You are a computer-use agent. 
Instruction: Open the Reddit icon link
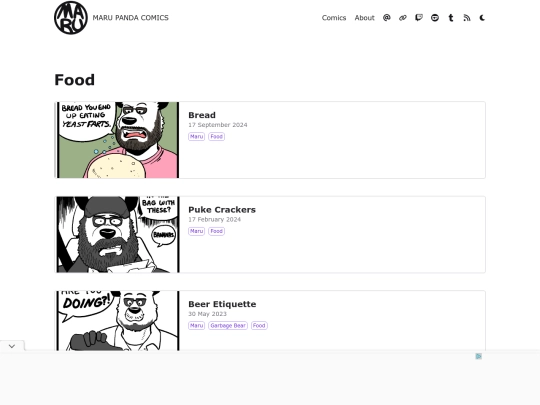[435, 18]
